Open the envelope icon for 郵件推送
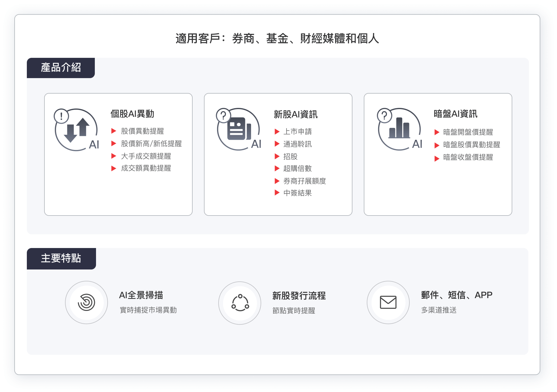The image size is (557, 392). coord(388,302)
